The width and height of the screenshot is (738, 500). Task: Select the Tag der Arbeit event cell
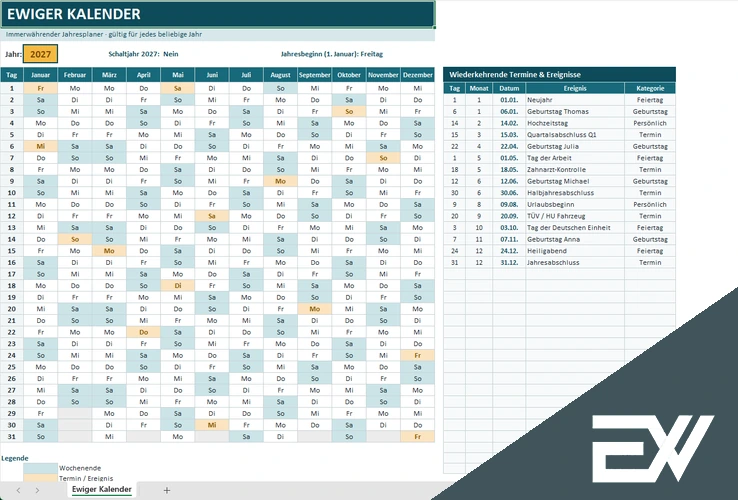point(575,158)
